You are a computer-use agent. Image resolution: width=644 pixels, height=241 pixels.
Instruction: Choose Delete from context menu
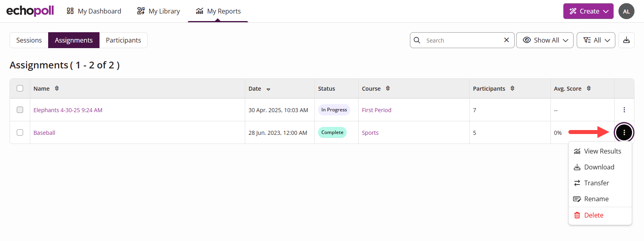(x=600, y=215)
